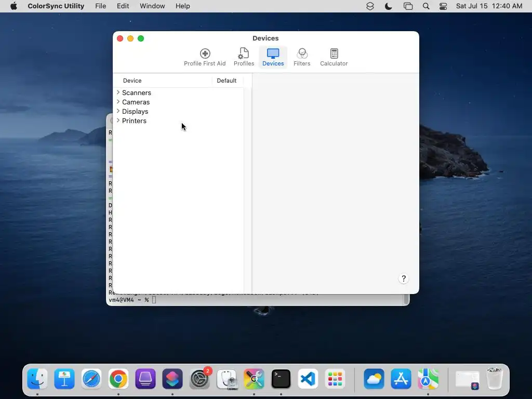Select the Scanners row
The image size is (532, 399).
coord(179,92)
